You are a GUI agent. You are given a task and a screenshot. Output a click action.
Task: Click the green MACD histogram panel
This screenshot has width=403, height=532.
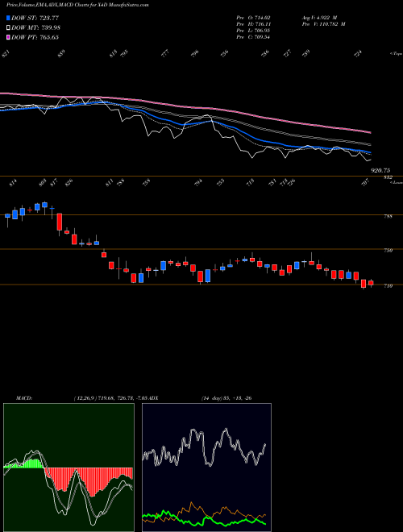(x=69, y=468)
